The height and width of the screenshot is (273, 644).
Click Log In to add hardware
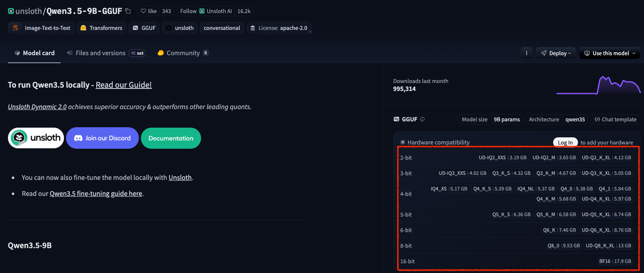(x=565, y=142)
